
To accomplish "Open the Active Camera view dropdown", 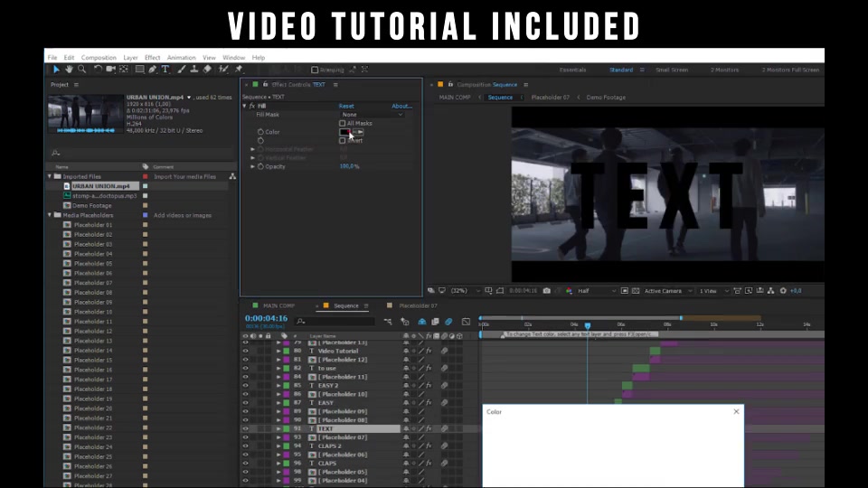I will [x=668, y=290].
